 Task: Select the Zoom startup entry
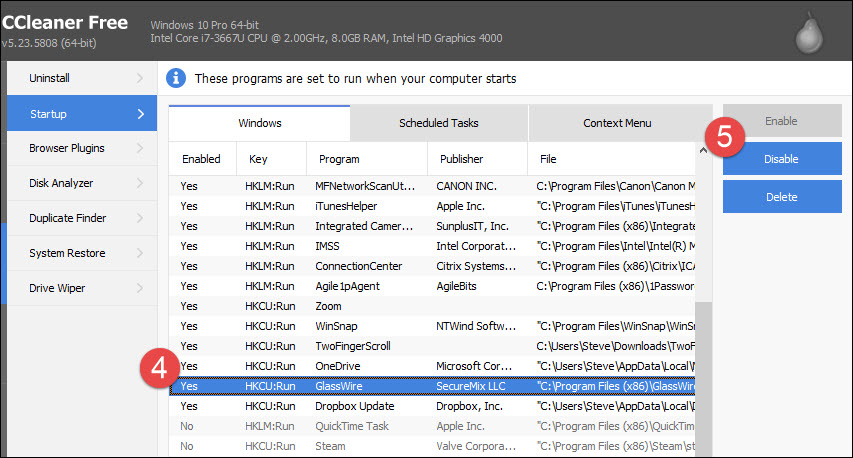(432, 306)
